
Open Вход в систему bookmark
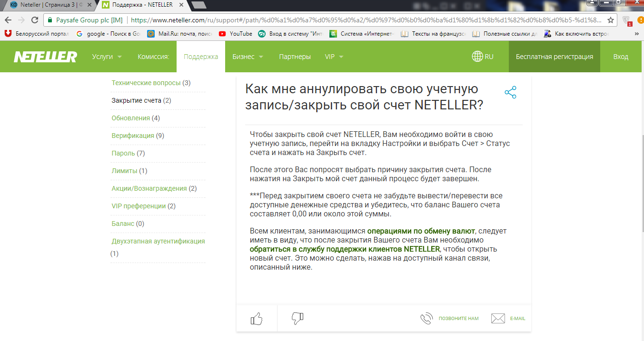click(291, 34)
